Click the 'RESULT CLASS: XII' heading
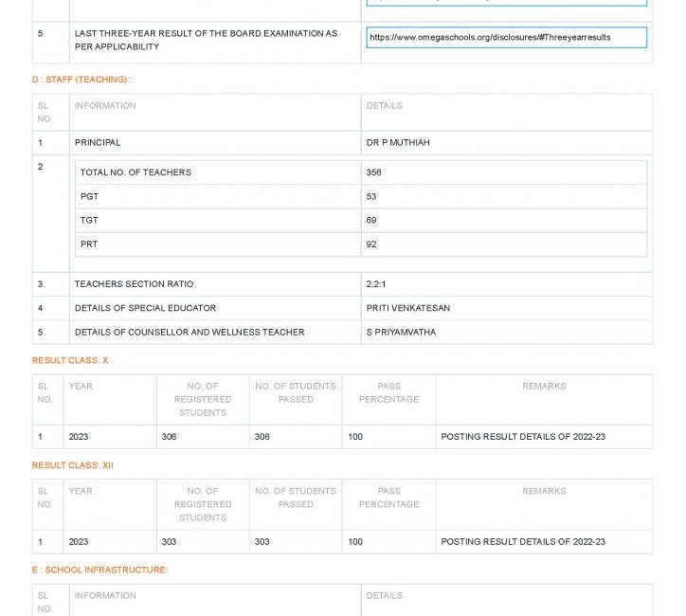This screenshot has width=686, height=616. 73,466
